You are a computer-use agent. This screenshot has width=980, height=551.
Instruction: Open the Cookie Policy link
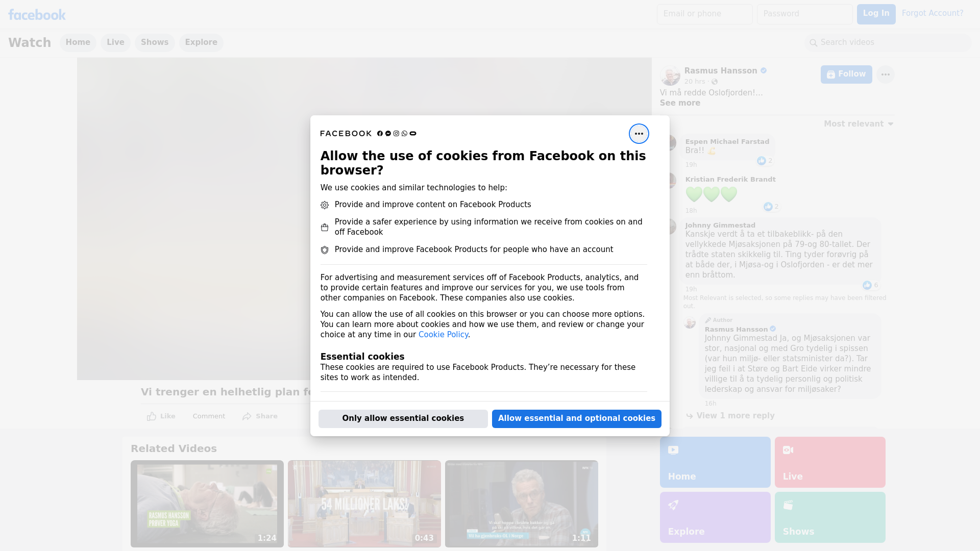(443, 335)
